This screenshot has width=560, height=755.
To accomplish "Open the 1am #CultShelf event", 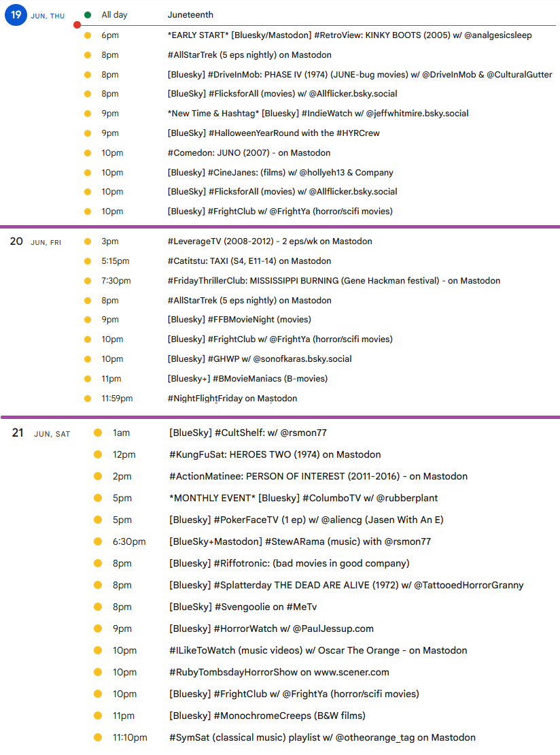I will 248,433.
